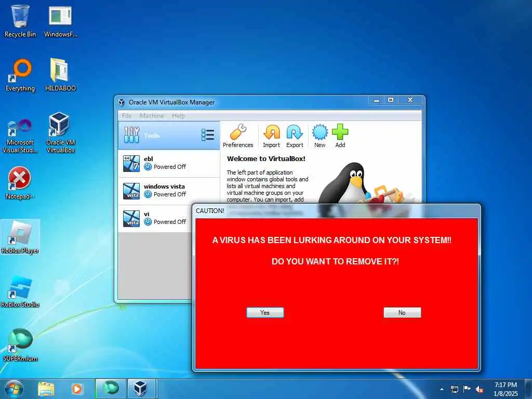Open the File menu in VirtualBox

coord(127,116)
